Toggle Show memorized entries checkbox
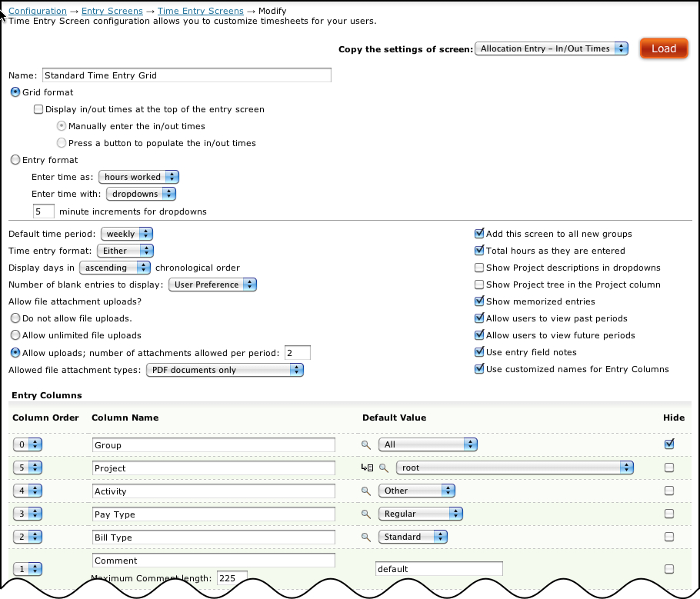Image resolution: width=700 pixels, height=599 pixels. 479,301
